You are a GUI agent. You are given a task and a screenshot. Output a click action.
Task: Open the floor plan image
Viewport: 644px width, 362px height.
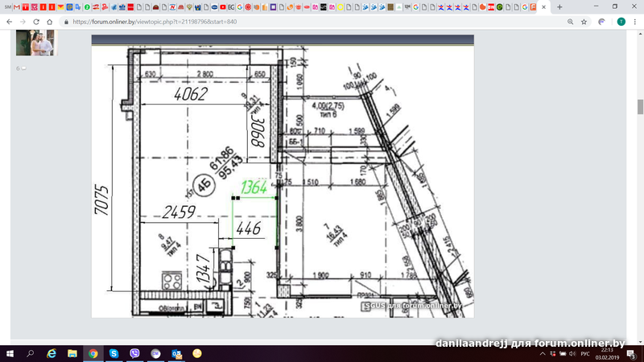[x=282, y=177]
